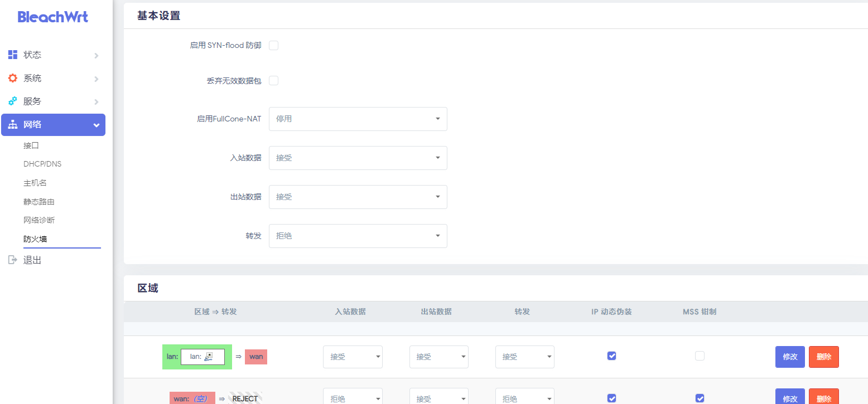Screen dimensions: 868x404
Task: Toggle the 丢弃无效数据包 checkbox
Action: (273, 81)
